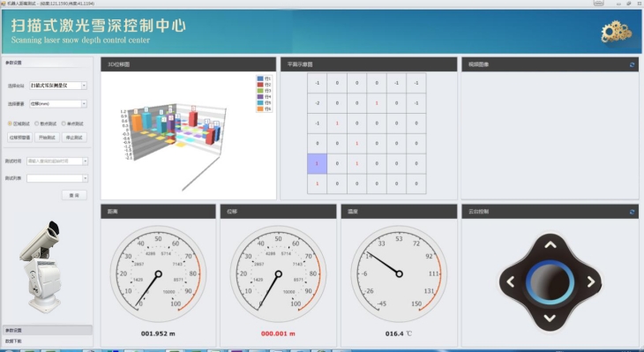Switch to the 数据下载 tab at the sidebar bottom

(x=48, y=341)
